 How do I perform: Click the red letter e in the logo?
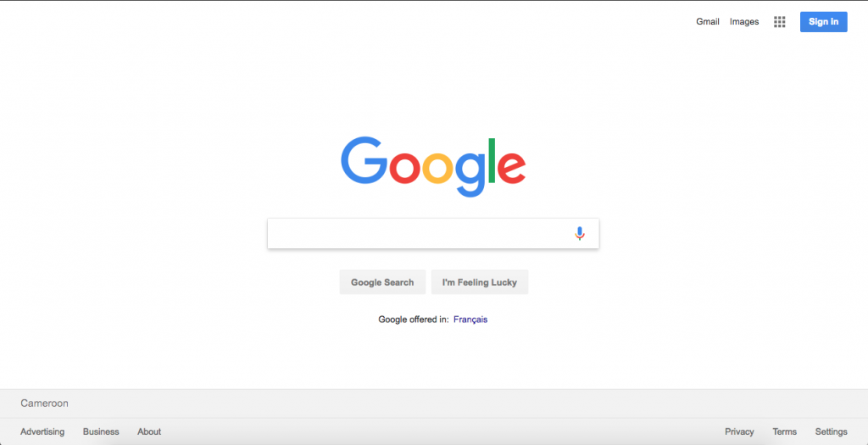tap(511, 168)
